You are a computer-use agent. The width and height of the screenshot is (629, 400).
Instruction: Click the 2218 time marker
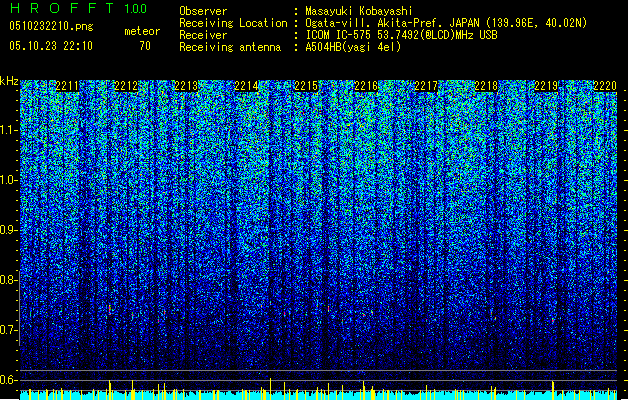coord(486,86)
